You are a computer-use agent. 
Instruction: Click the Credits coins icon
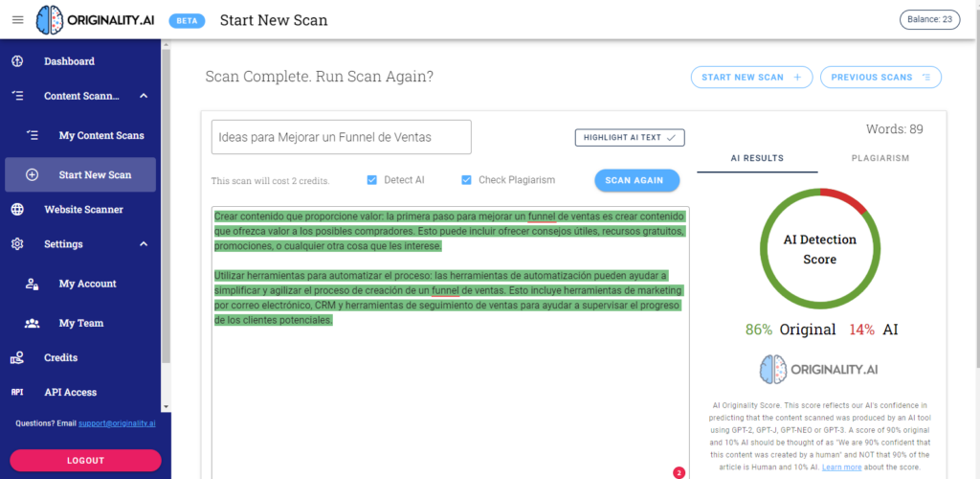pos(17,357)
